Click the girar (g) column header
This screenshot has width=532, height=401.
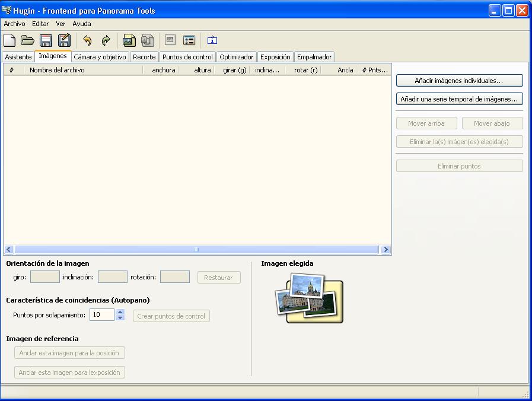[232, 70]
